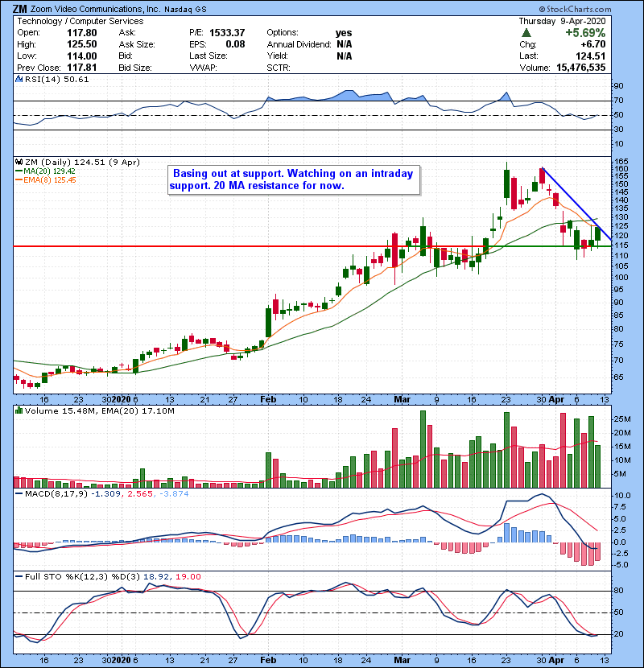The height and width of the screenshot is (668, 644).
Task: Click the RSI(14) 50.61 panel label
Action: click(56, 79)
